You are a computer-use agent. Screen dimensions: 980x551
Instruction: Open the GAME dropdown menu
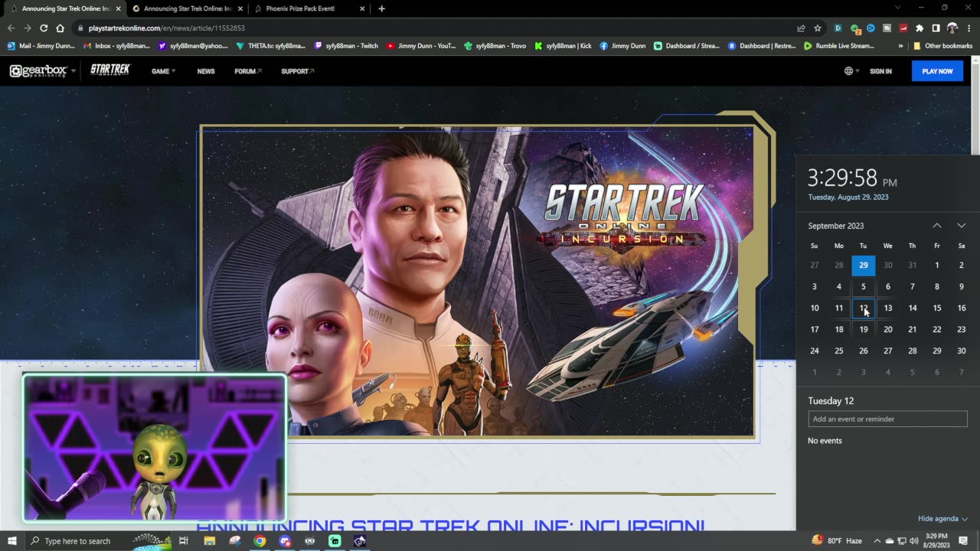pyautogui.click(x=163, y=71)
